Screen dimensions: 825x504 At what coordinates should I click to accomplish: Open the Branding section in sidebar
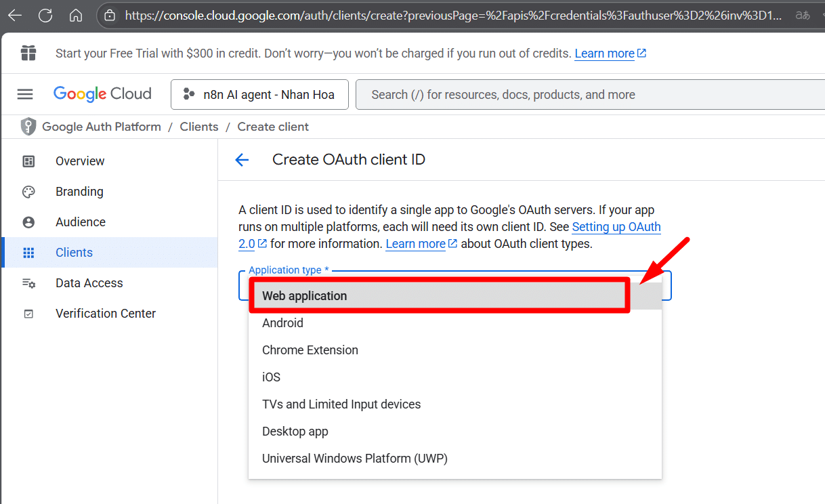click(79, 192)
